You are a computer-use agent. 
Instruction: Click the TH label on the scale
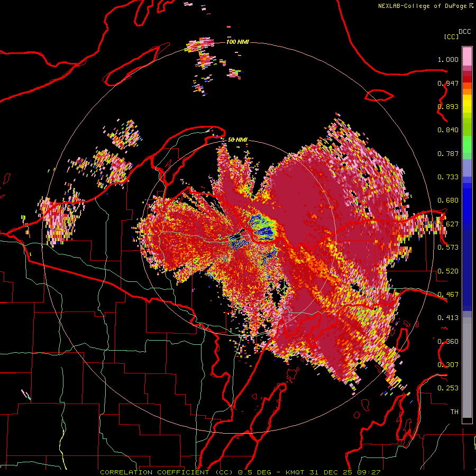click(x=454, y=412)
